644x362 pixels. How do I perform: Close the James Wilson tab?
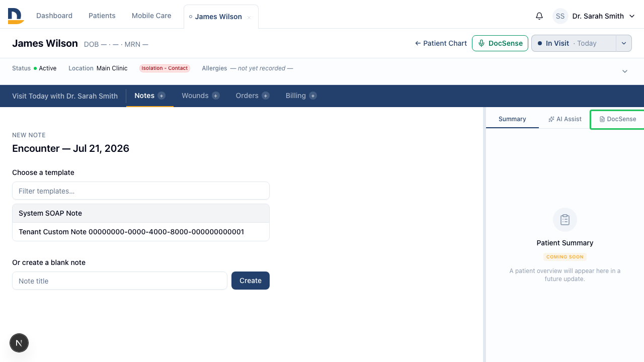[249, 18]
